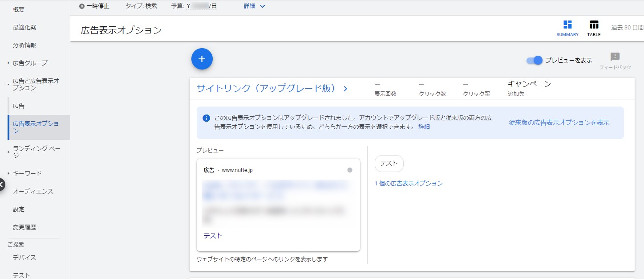Open 広告 in the sidebar menu

19,106
